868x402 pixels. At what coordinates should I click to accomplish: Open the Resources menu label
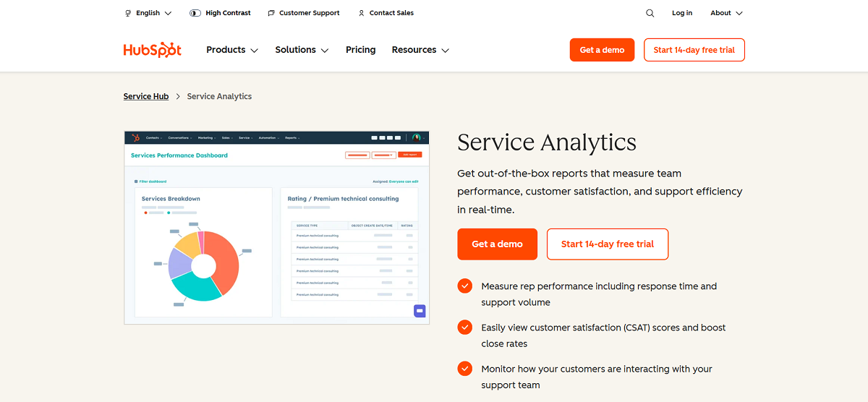414,50
